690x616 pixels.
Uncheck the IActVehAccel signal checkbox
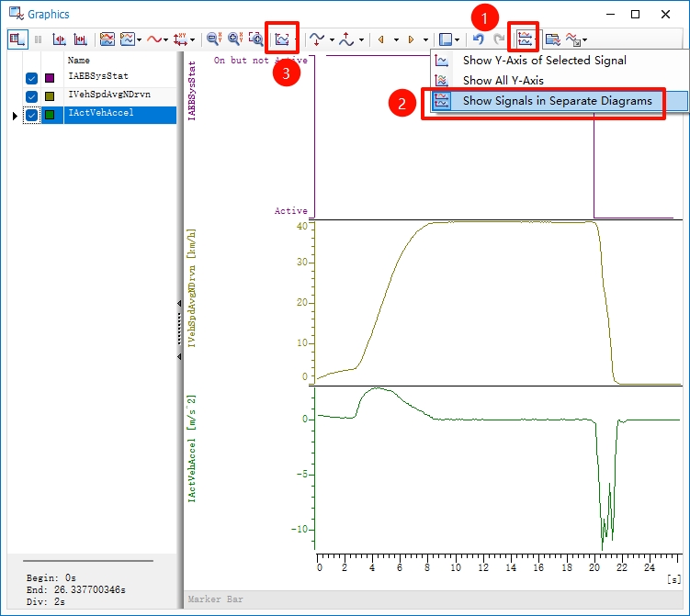click(x=32, y=115)
